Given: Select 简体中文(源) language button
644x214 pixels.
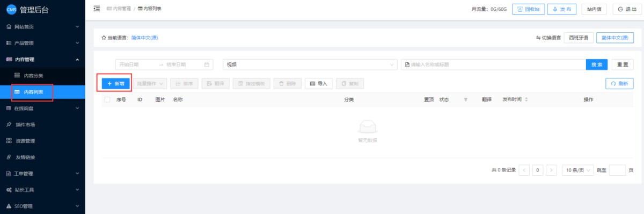Looking at the screenshot, I should click(x=615, y=38).
